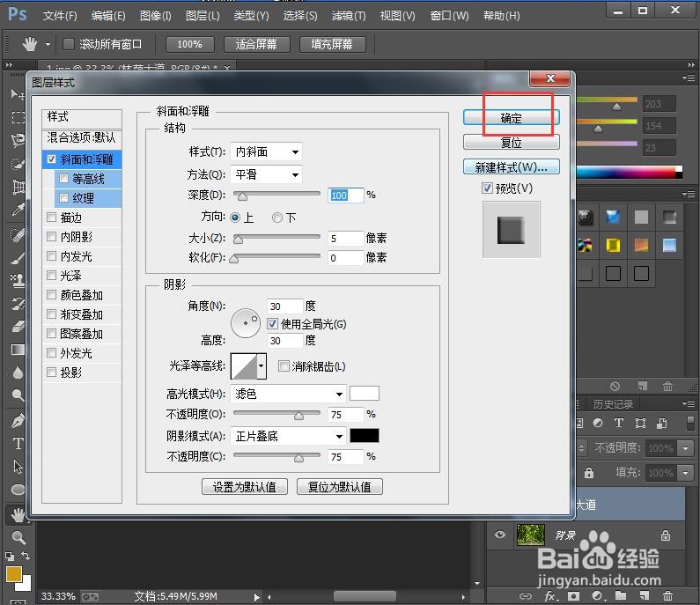Select the Horizontal Type tool
Image resolution: width=700 pixels, height=605 pixels.
pos(18,443)
